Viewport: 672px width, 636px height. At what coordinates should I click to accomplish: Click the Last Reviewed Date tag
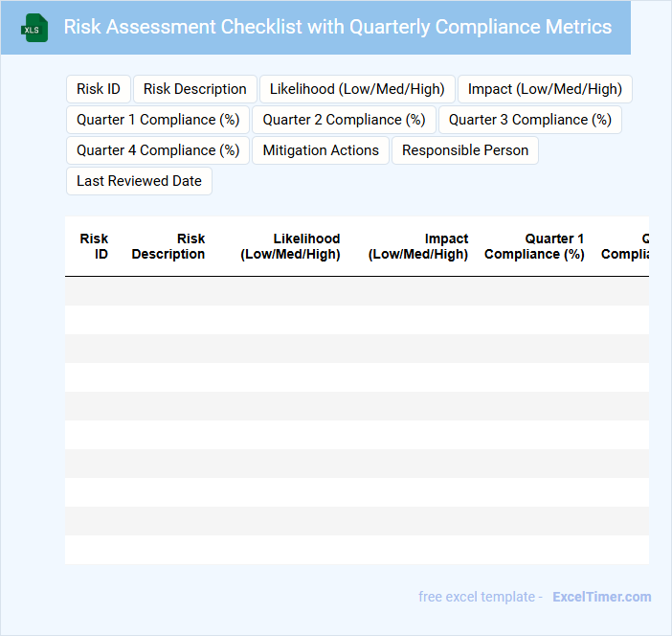pos(139,181)
